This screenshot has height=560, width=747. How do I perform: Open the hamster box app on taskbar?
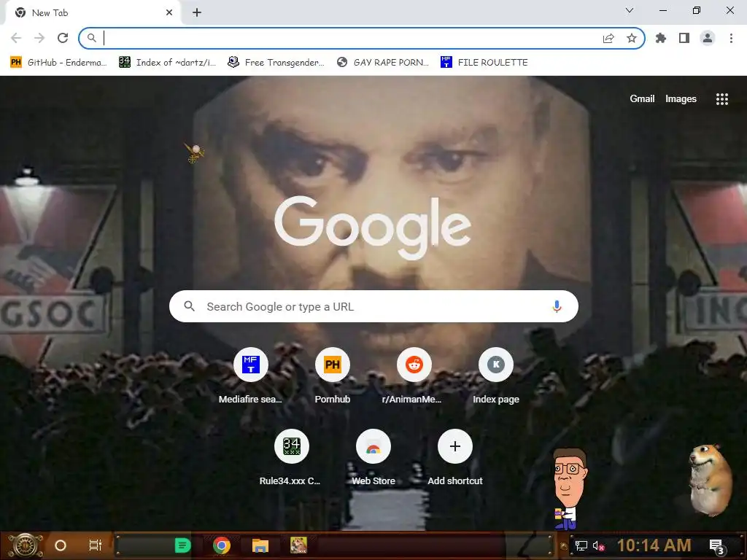click(298, 545)
